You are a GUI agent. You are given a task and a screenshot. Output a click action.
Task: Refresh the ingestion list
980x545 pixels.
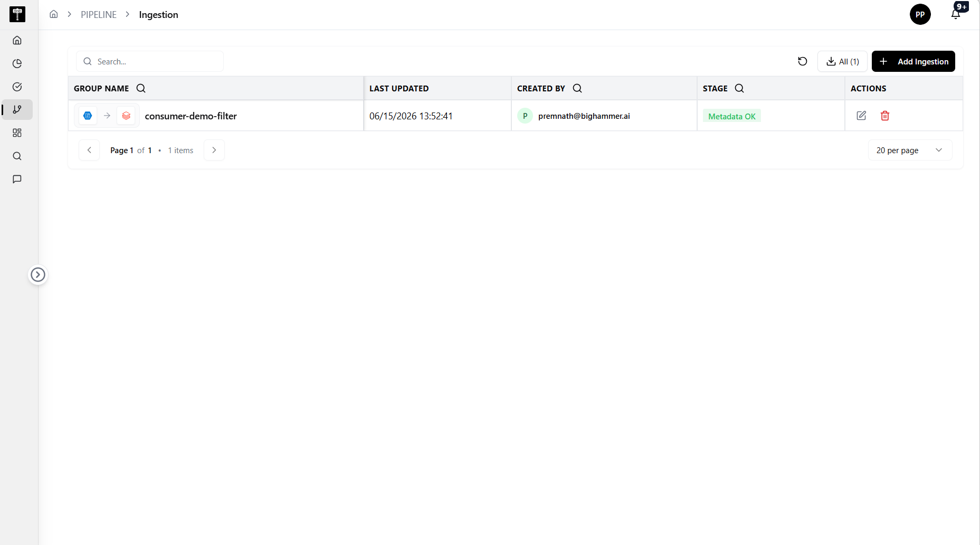click(x=802, y=61)
